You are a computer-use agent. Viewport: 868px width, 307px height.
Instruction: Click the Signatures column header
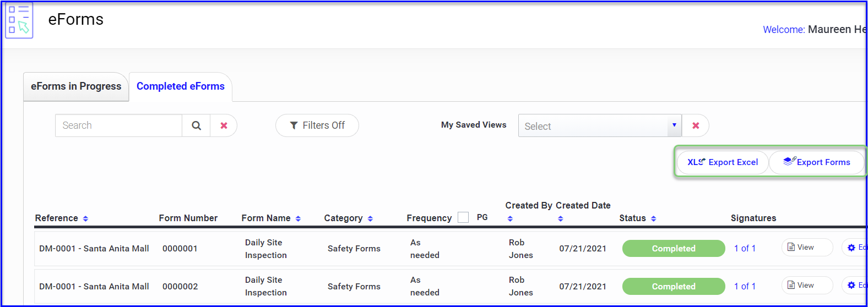click(x=753, y=218)
